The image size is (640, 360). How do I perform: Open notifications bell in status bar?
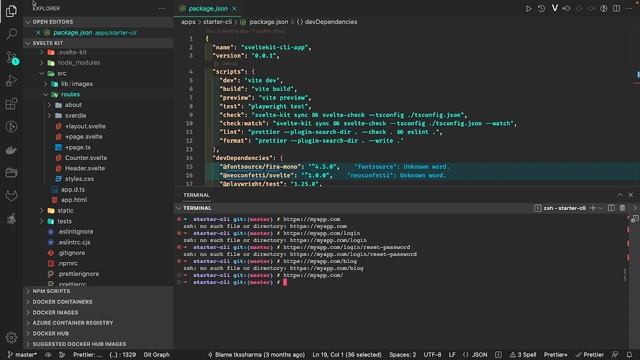[x=629, y=355]
